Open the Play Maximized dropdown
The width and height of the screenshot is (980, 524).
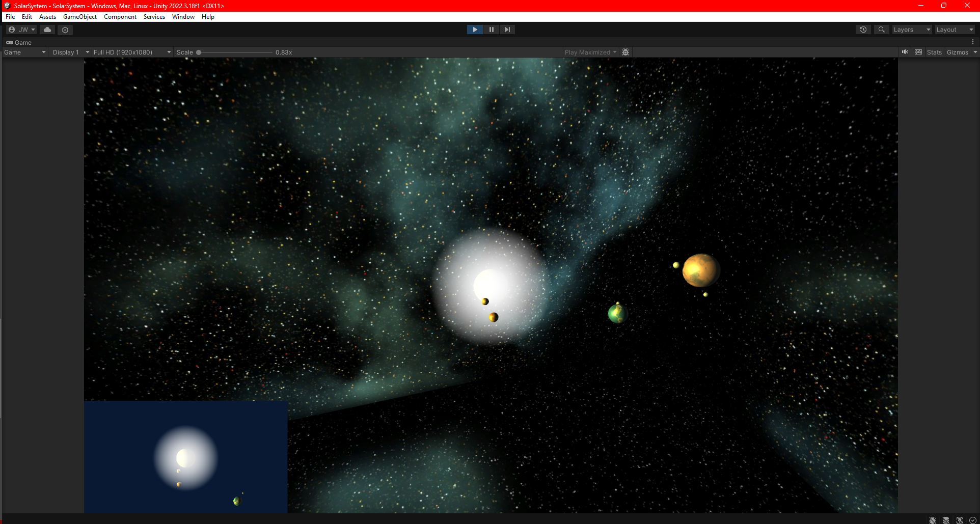coord(590,52)
